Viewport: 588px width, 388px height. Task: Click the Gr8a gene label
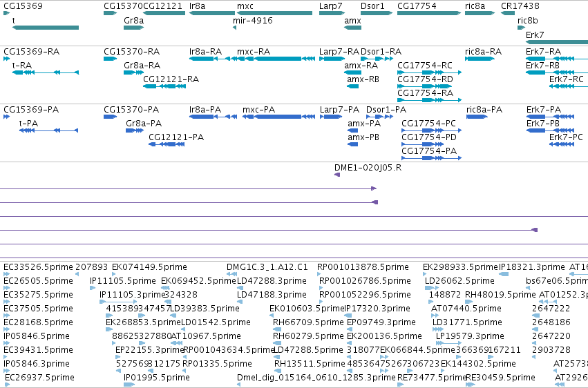coord(133,20)
